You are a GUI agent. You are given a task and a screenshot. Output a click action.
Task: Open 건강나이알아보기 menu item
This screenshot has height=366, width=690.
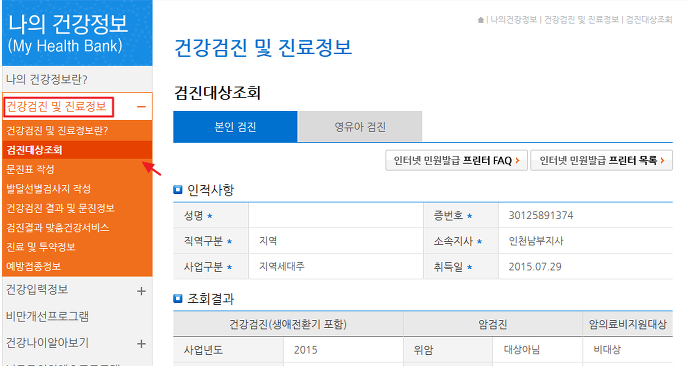pyautogui.click(x=47, y=343)
